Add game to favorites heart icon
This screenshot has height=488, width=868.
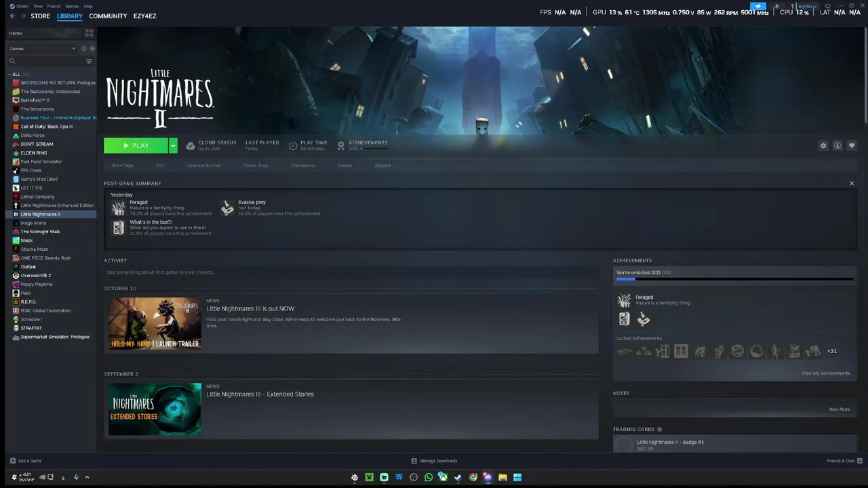click(852, 146)
